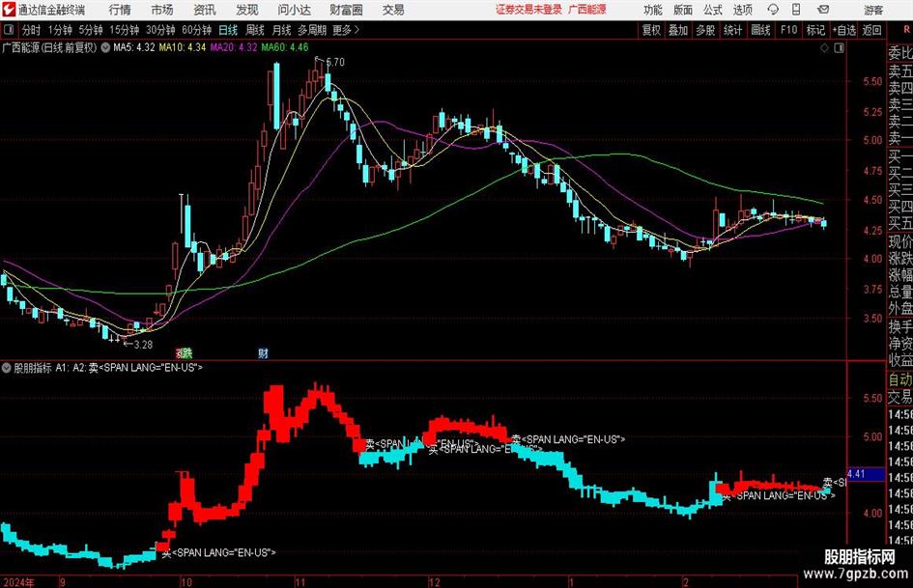
Task: Switch to the 月线 monthly tab
Action: pos(281,30)
